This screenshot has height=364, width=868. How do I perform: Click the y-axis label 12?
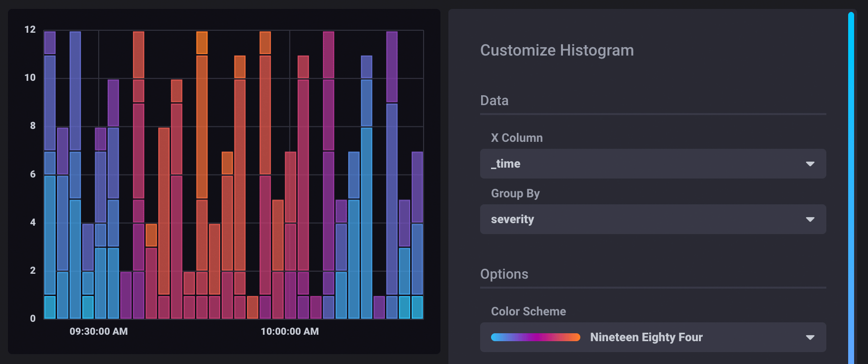coord(30,30)
